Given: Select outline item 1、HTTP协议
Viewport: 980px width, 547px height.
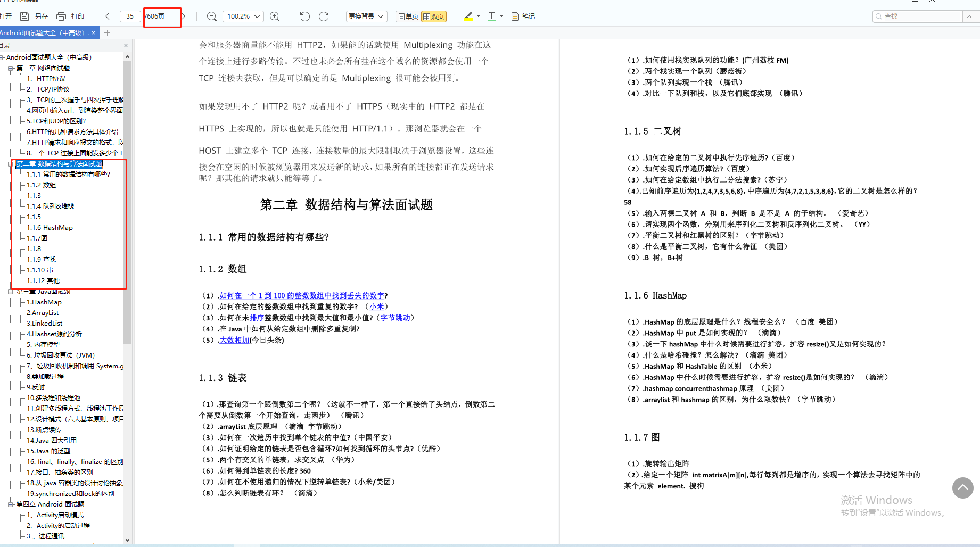Looking at the screenshot, I should click(46, 79).
